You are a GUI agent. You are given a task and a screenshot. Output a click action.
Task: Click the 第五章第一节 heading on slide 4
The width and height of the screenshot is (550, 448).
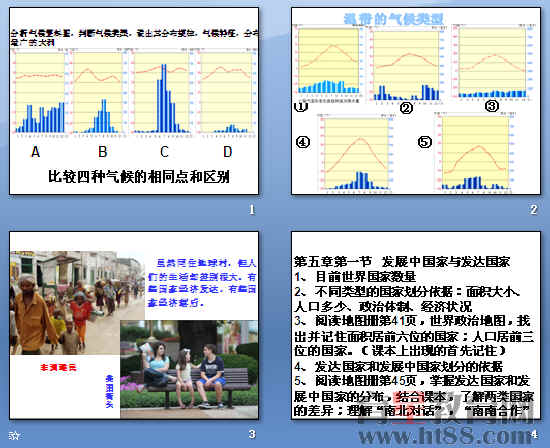tap(333, 261)
